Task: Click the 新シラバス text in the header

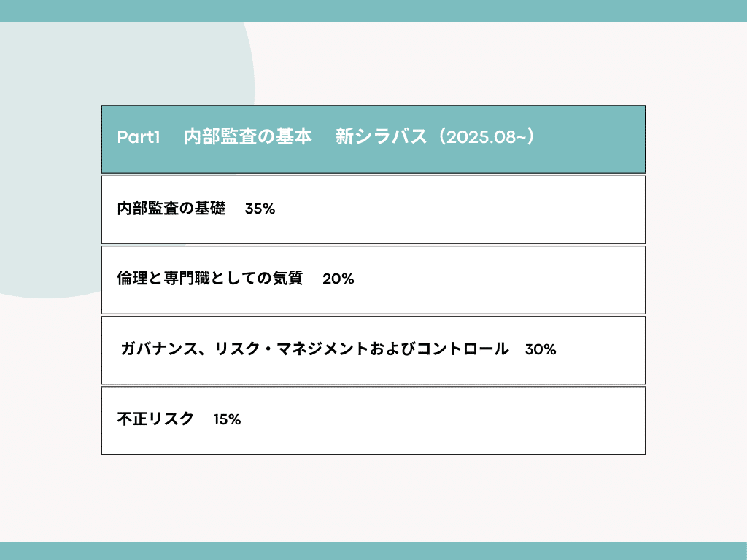Action: coord(381,138)
